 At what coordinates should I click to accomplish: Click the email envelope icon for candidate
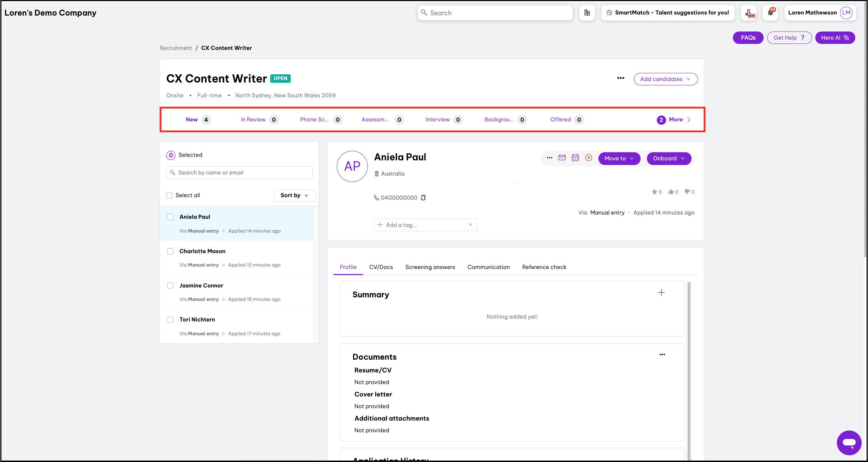[562, 158]
